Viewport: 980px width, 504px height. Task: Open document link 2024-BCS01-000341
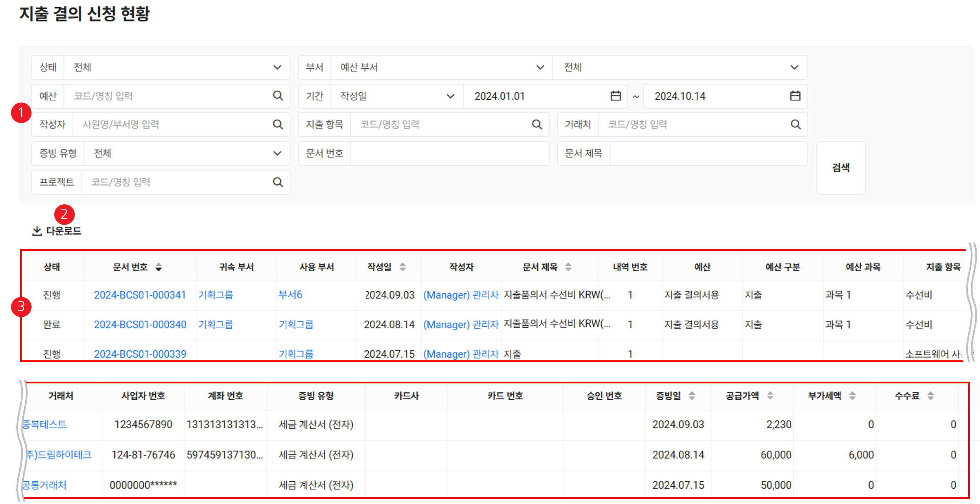(x=140, y=295)
